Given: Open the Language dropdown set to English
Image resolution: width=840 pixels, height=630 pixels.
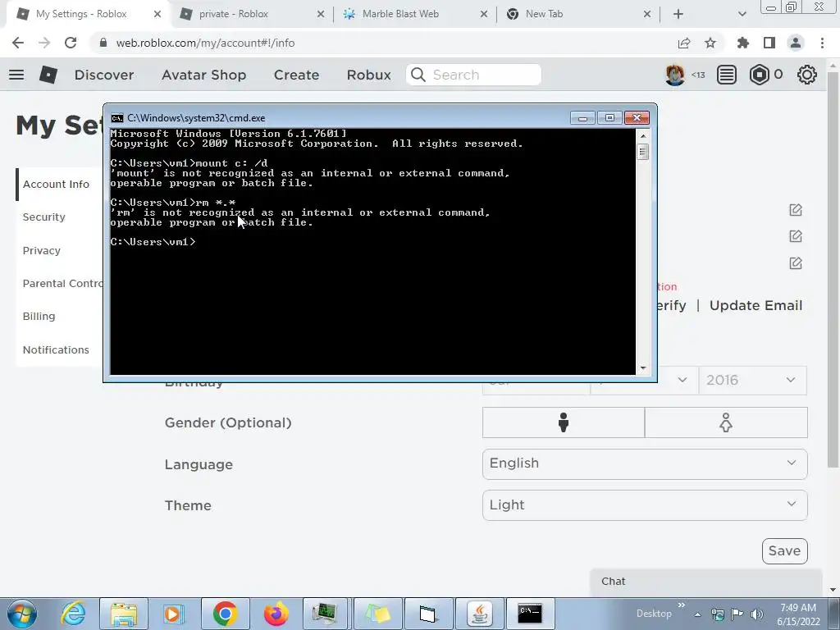Looking at the screenshot, I should pos(645,463).
